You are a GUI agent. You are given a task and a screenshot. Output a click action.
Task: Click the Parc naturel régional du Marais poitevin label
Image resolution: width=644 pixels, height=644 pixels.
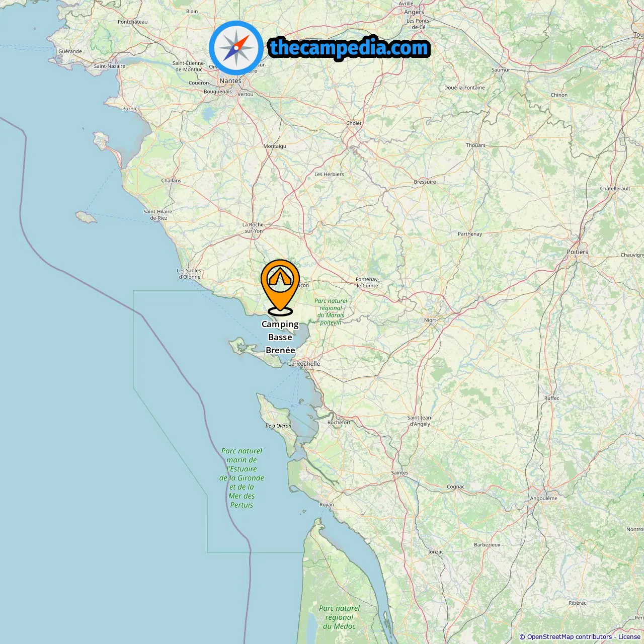click(x=331, y=311)
